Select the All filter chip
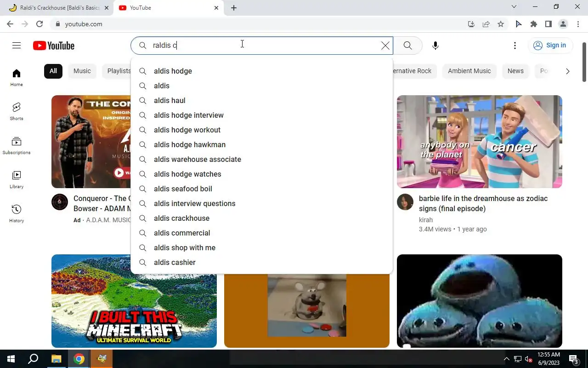The image size is (588, 368). (53, 71)
